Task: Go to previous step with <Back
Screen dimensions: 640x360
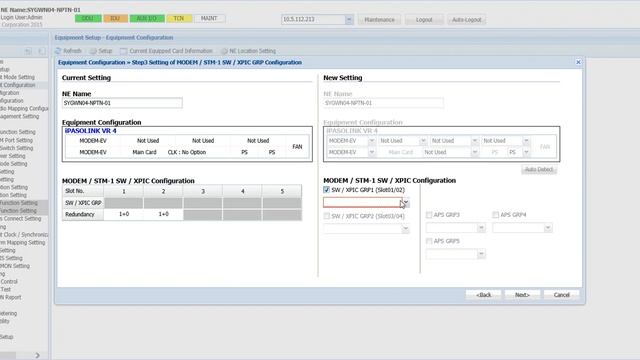Action: (x=484, y=295)
